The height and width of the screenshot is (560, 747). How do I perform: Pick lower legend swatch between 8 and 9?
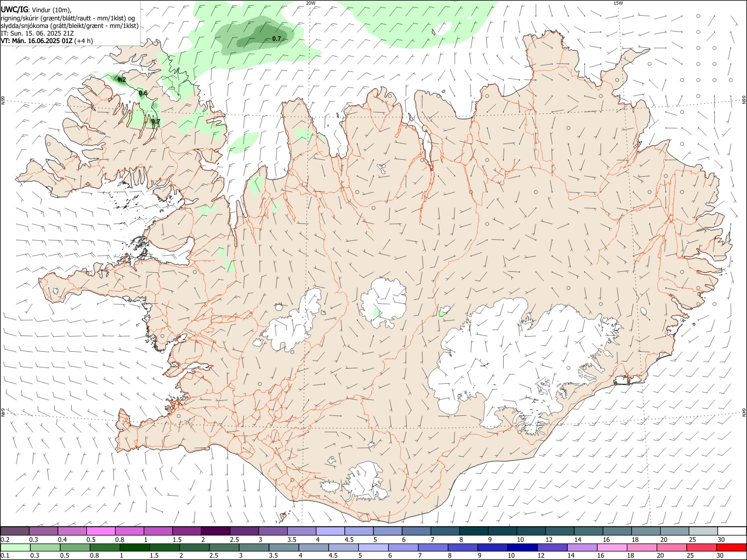coord(462,547)
